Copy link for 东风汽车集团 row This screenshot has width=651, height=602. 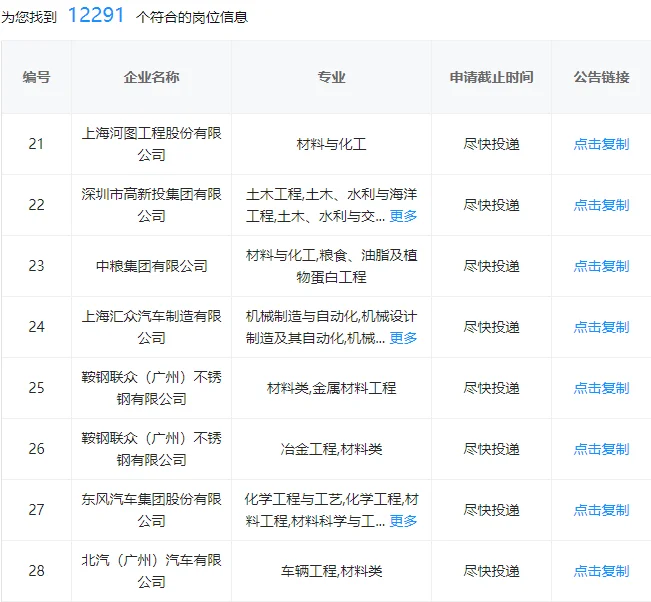(x=601, y=510)
